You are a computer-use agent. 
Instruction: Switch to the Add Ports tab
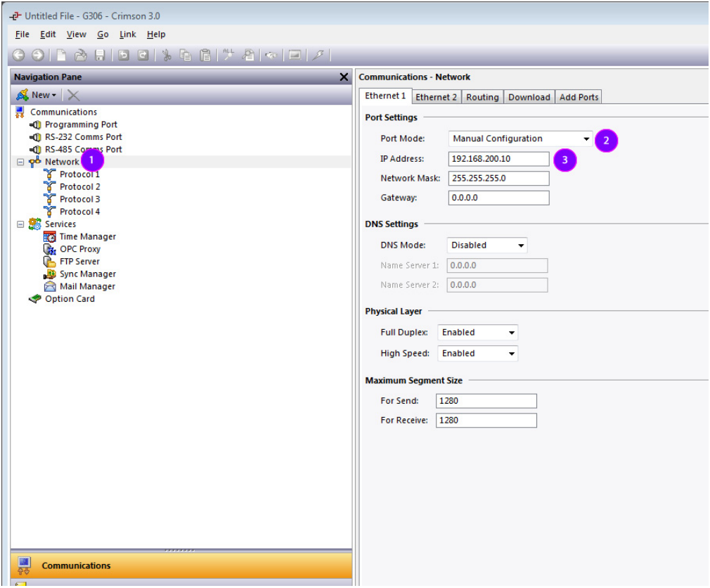tap(579, 97)
